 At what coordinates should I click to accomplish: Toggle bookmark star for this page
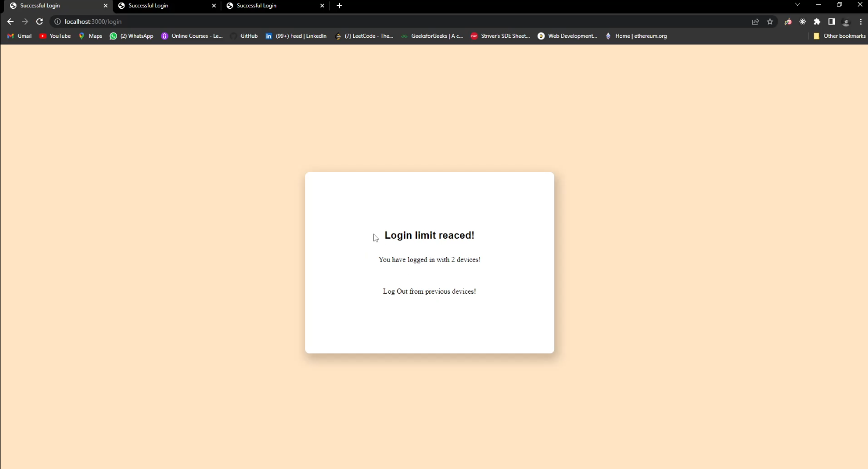coord(771,22)
